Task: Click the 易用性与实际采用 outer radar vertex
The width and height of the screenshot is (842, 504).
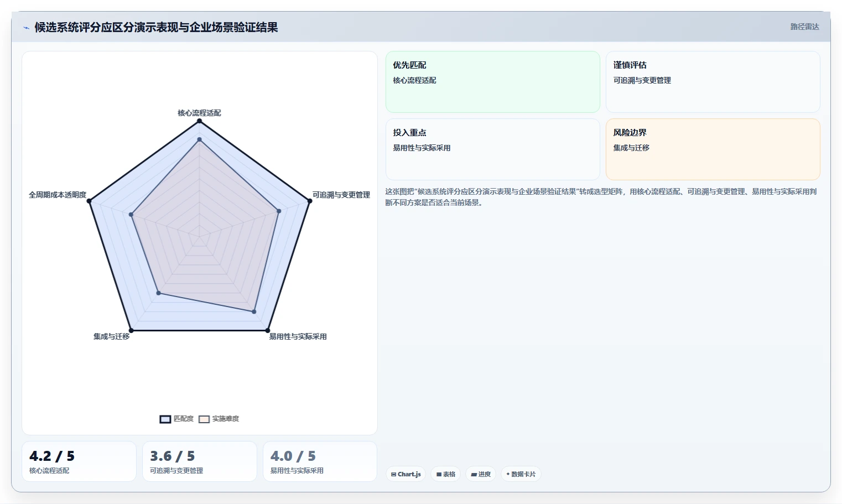Action: (268, 331)
